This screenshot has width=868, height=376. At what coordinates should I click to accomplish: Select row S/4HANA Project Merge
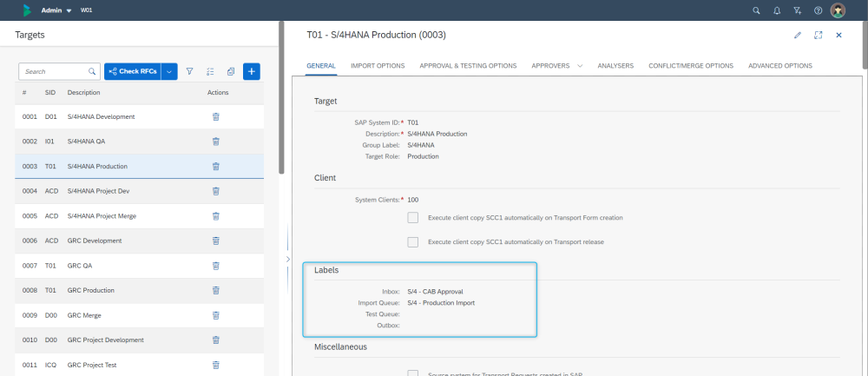pos(140,216)
